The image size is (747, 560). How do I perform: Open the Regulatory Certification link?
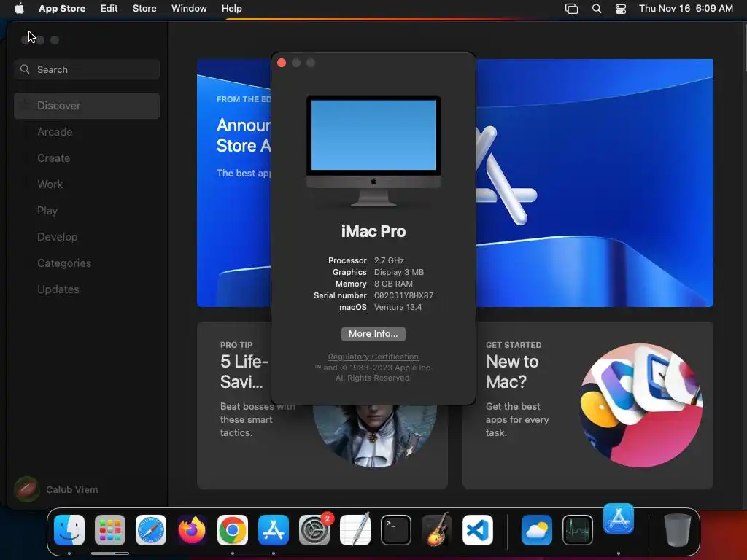[373, 357]
